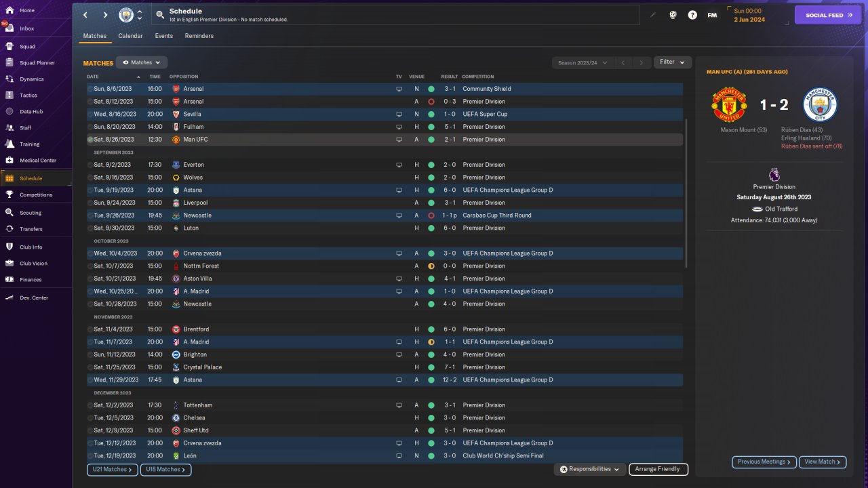Untick the selected Man UFC match row
The width and height of the screenshot is (868, 488).
tap(90, 140)
